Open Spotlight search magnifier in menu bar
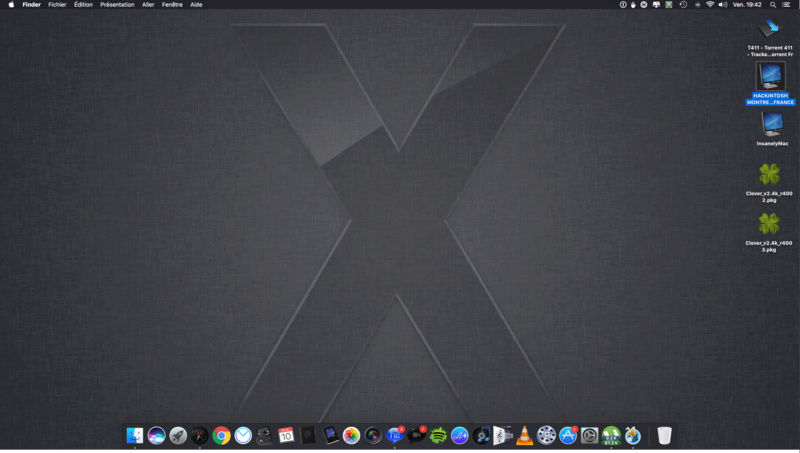 pyautogui.click(x=773, y=5)
